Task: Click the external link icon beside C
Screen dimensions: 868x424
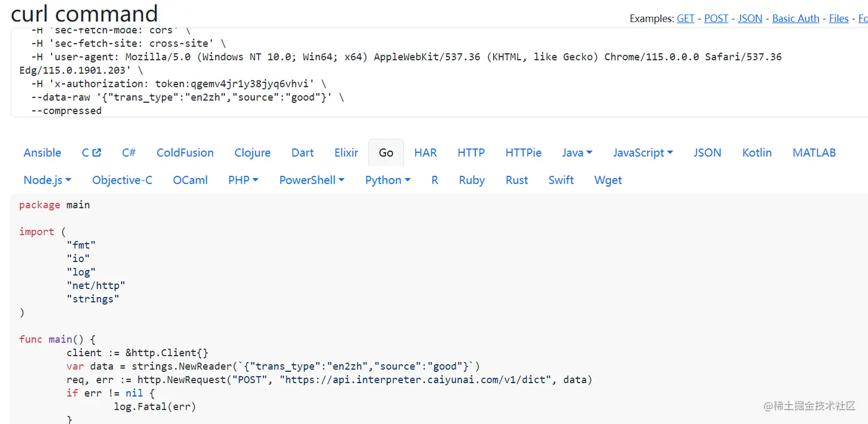Action: tap(96, 153)
